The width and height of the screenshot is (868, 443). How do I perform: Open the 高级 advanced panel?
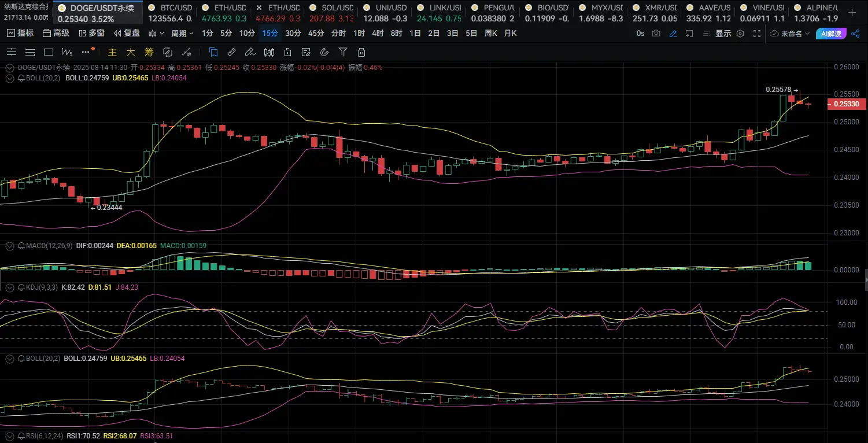click(56, 33)
